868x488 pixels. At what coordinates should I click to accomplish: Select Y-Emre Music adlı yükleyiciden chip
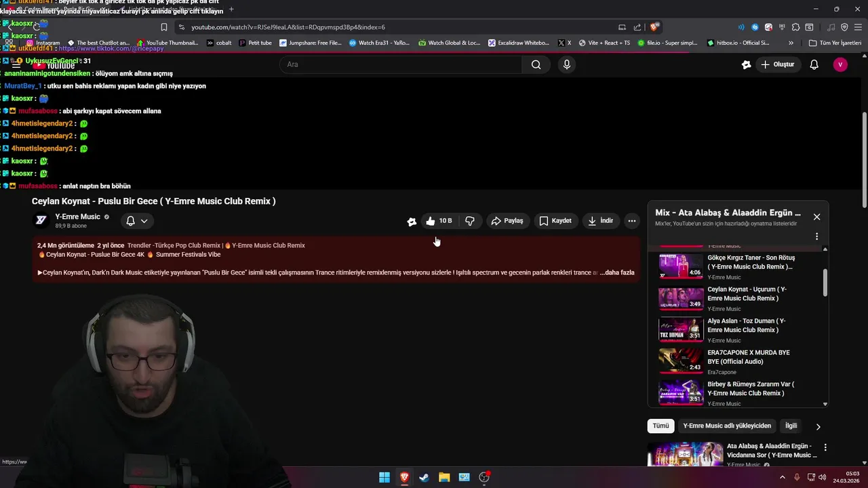727,426
